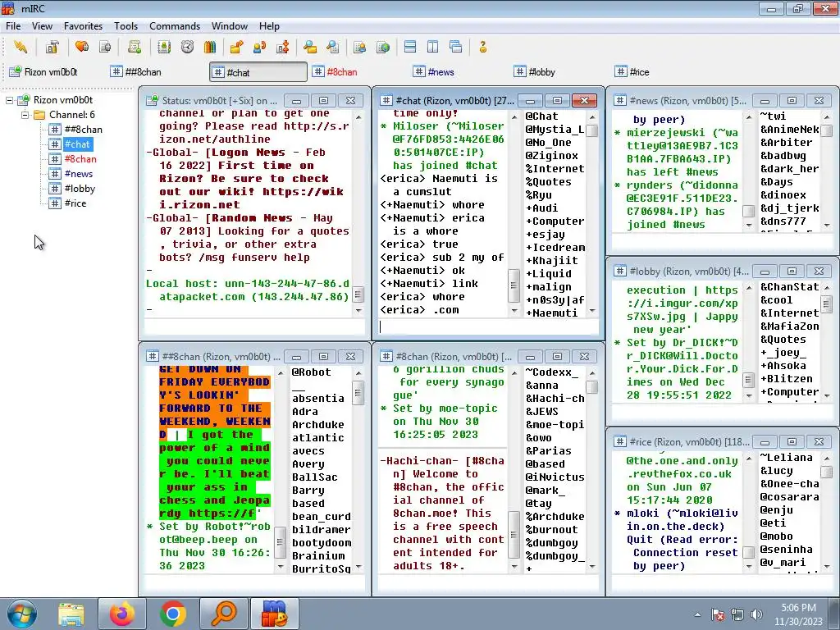
Task: Select #lobby in the tree sidebar
Action: [x=80, y=189]
